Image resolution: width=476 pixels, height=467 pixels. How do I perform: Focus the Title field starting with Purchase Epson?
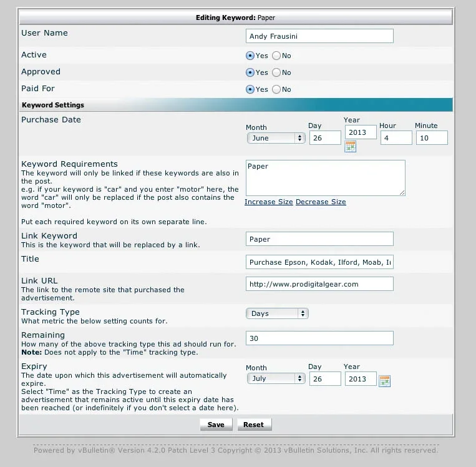319,262
